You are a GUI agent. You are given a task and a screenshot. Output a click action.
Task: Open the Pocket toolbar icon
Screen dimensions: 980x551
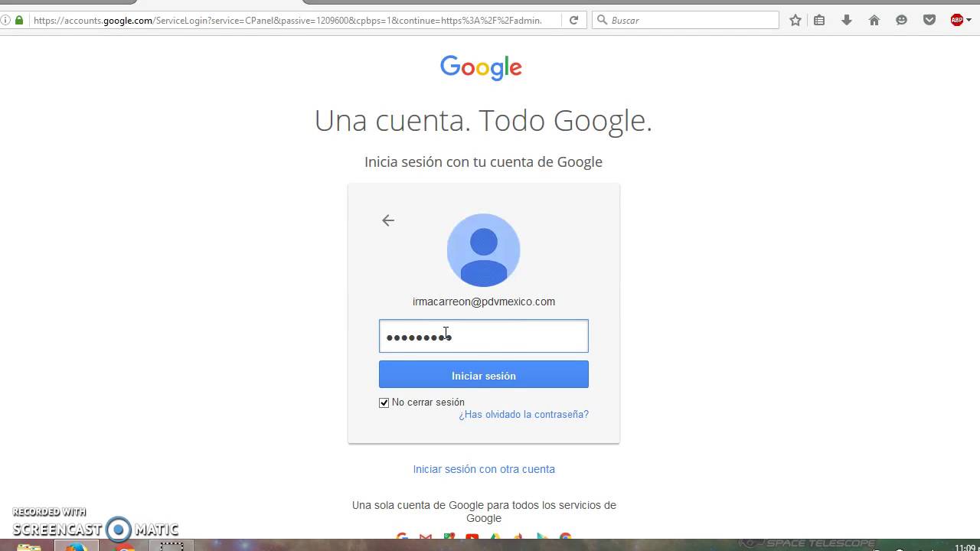point(929,21)
